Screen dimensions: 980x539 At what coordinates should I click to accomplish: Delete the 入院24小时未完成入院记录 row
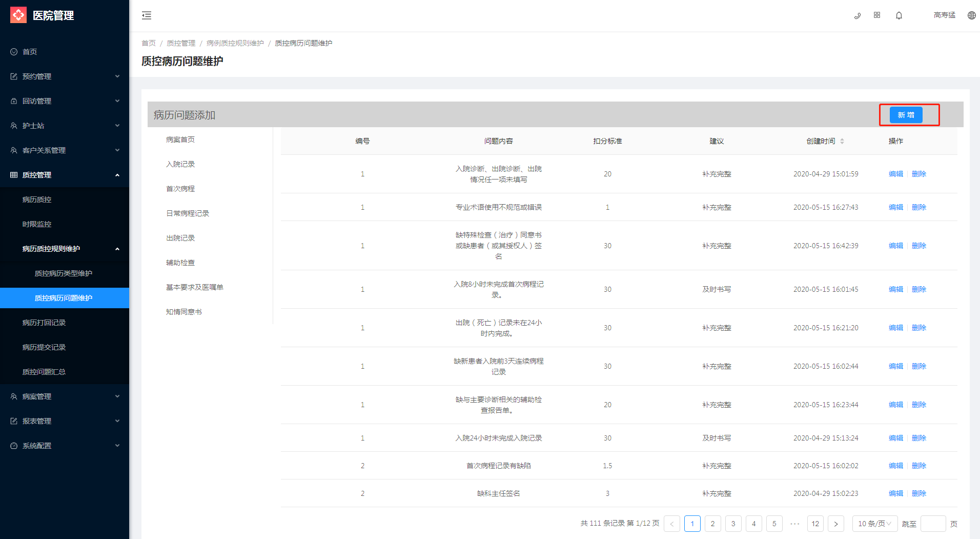click(919, 438)
